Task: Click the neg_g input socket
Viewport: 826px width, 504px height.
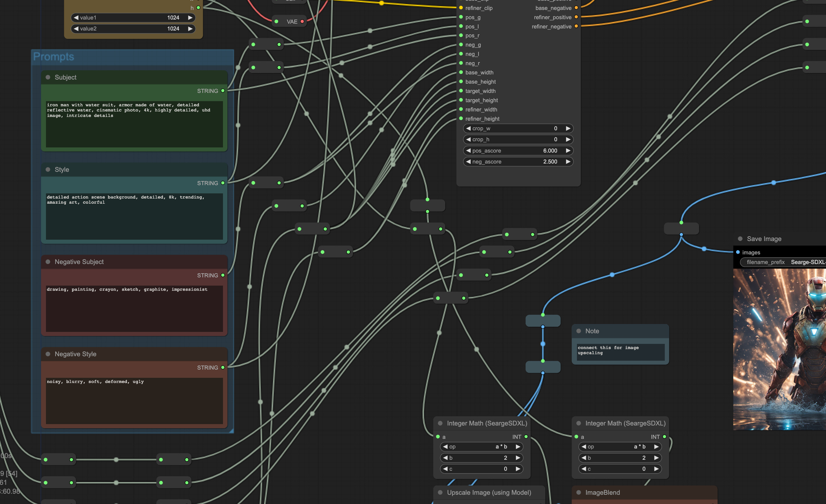Action: tap(461, 45)
